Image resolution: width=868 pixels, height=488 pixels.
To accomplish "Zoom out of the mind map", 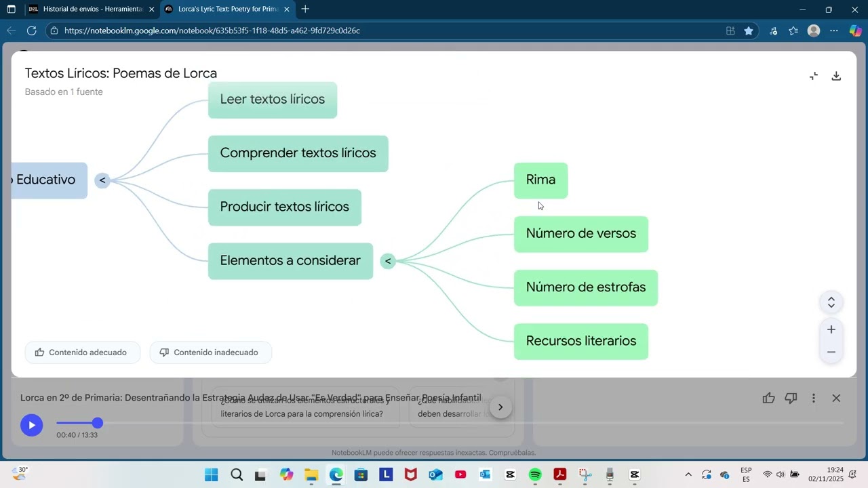I will pos(831,352).
